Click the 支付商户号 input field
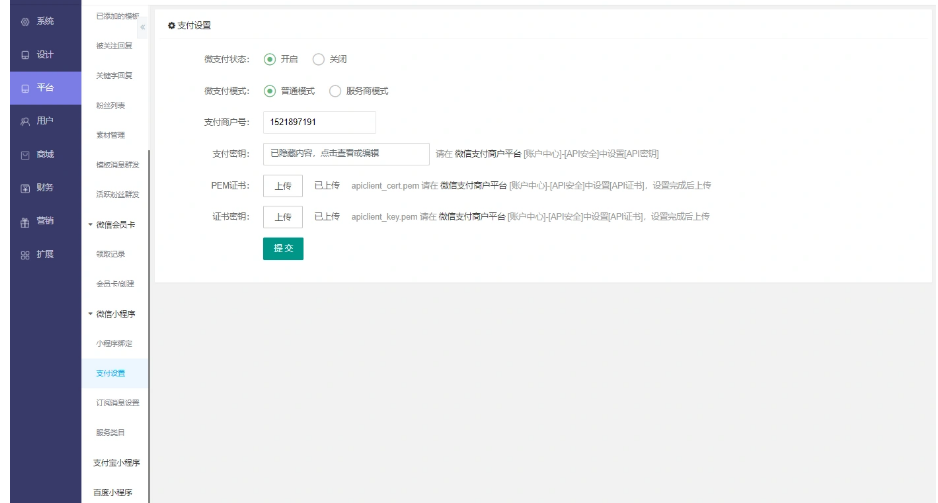 tap(318, 122)
